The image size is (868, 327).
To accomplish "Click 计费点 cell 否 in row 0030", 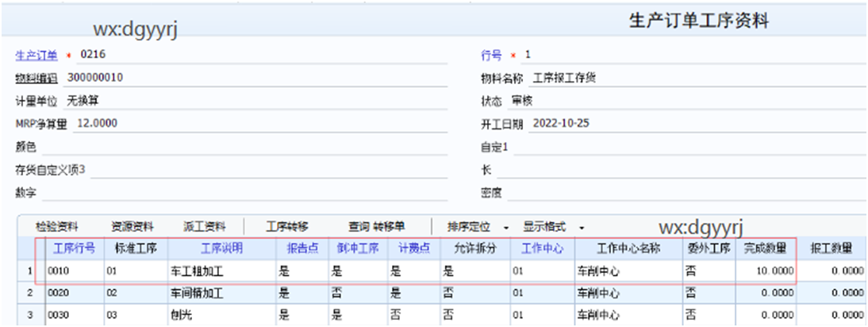I will [414, 315].
